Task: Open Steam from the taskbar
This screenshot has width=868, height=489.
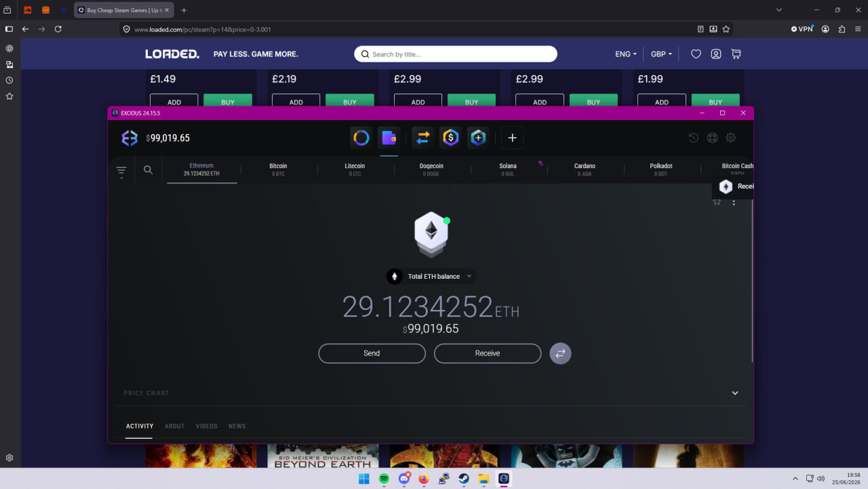Action: [x=464, y=479]
